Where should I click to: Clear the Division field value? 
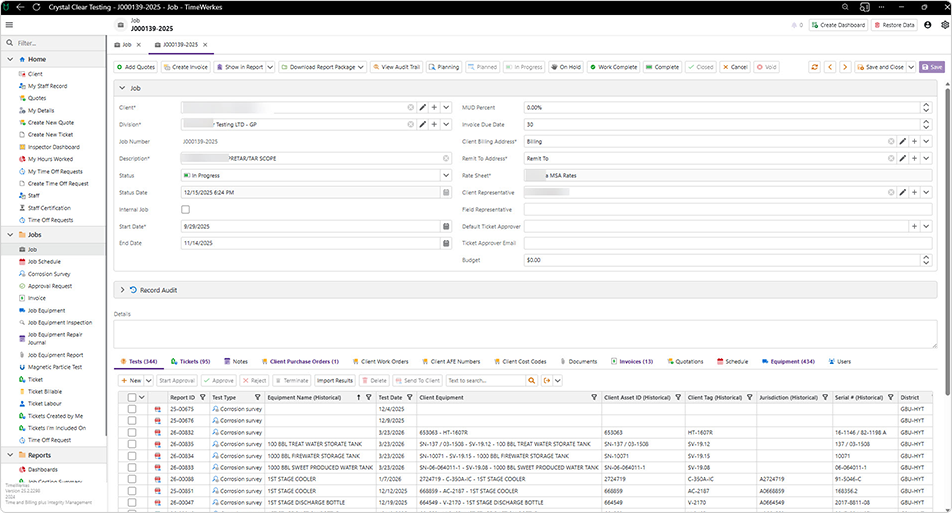click(411, 124)
